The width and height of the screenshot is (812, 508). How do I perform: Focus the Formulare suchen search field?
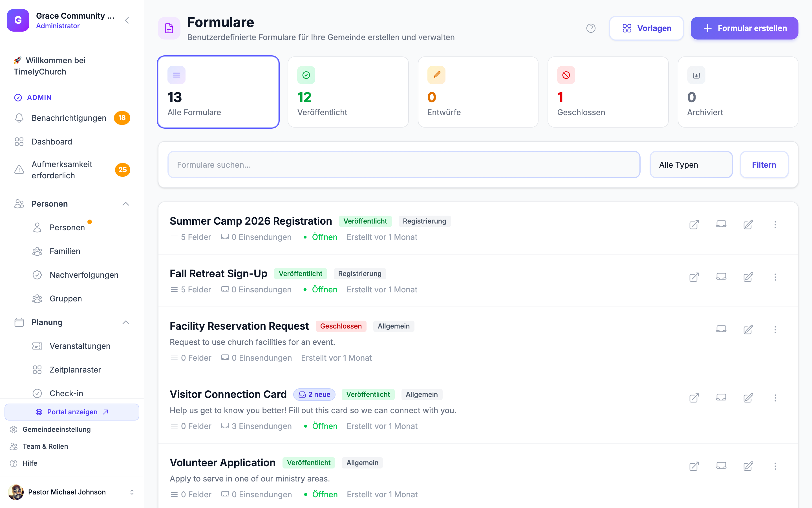point(404,165)
